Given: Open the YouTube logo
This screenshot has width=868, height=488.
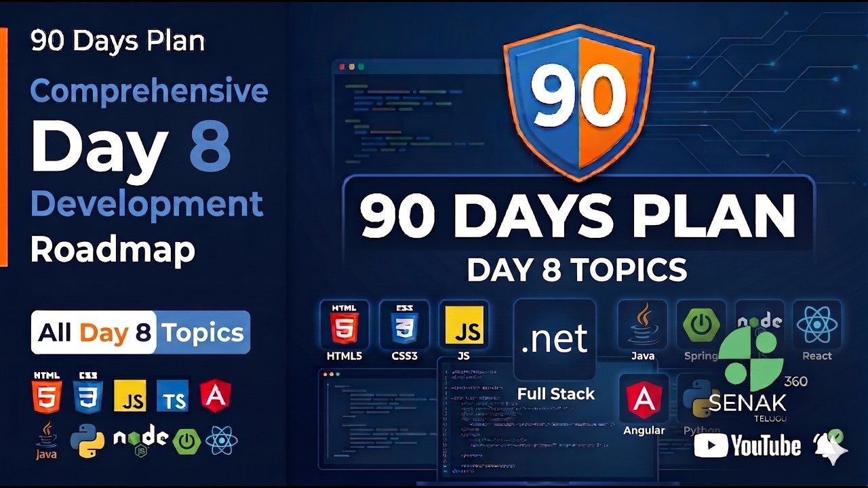Looking at the screenshot, I should click(x=748, y=446).
